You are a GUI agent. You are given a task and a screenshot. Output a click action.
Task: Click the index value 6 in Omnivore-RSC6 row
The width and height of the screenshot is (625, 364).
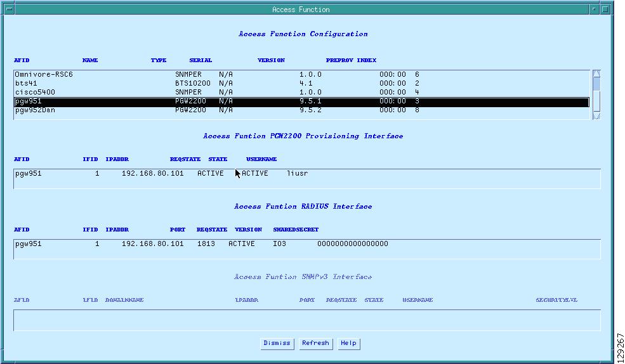pyautogui.click(x=417, y=74)
